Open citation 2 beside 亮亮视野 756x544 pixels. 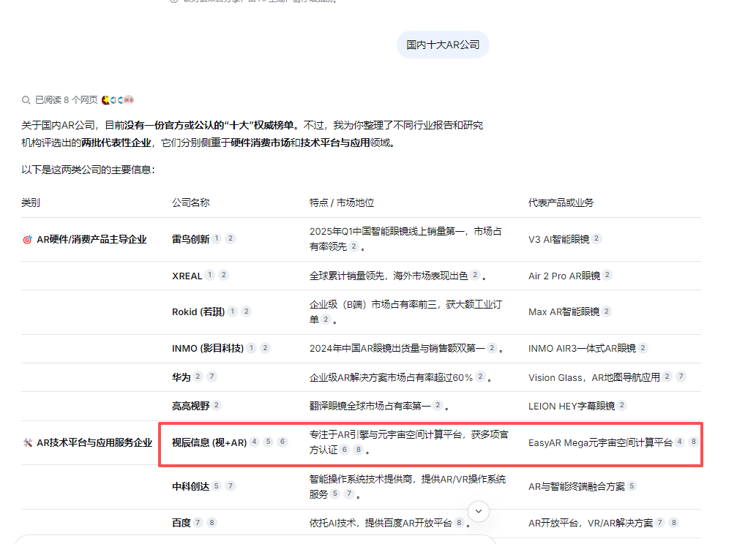pos(217,405)
